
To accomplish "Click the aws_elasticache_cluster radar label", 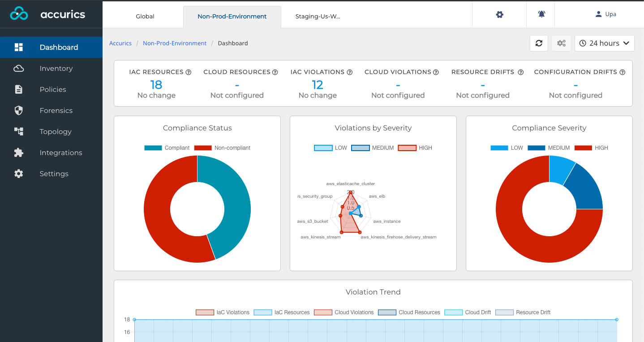I will (x=351, y=184).
